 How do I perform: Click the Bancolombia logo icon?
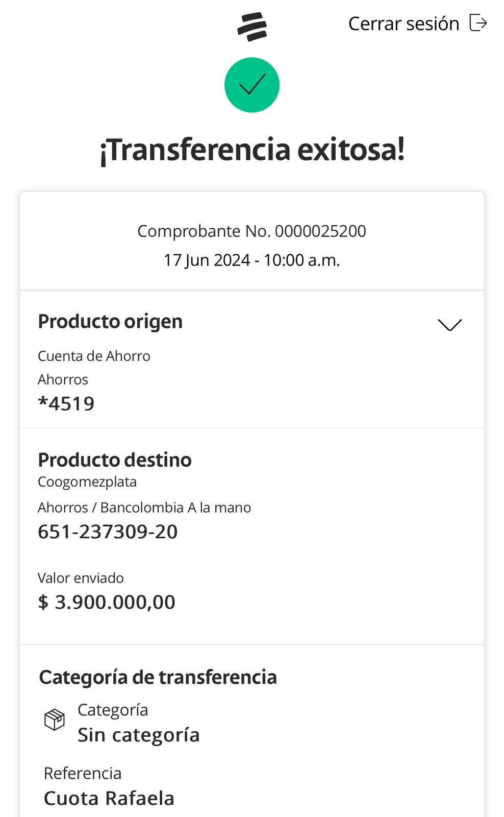click(x=252, y=27)
